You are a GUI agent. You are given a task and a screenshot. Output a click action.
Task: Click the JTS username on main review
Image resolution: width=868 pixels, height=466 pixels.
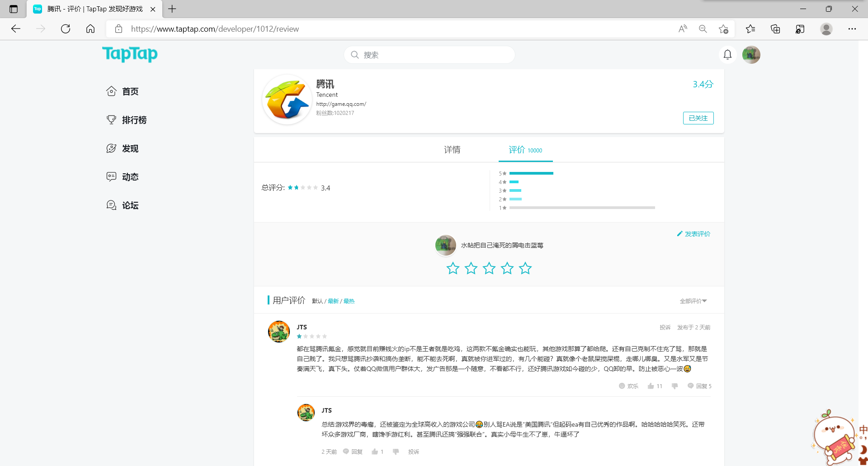(302, 327)
